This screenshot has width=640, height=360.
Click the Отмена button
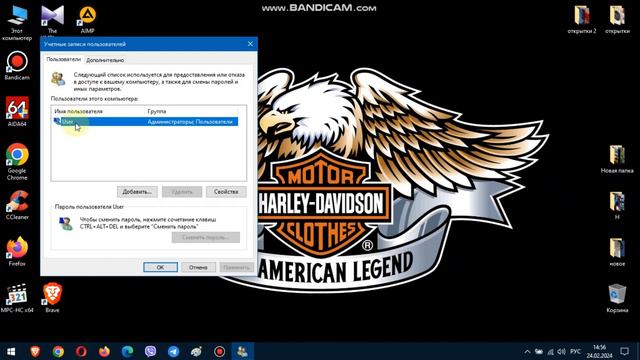pyautogui.click(x=198, y=267)
